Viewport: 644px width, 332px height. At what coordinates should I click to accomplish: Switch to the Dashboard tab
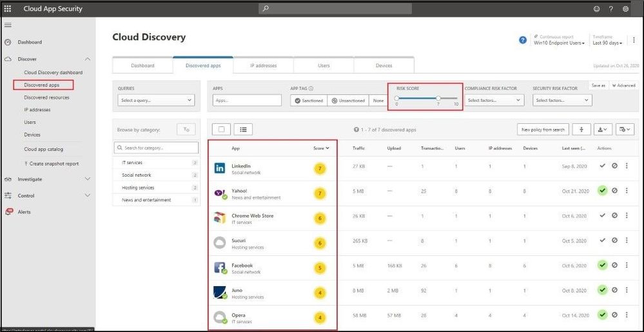(x=142, y=65)
